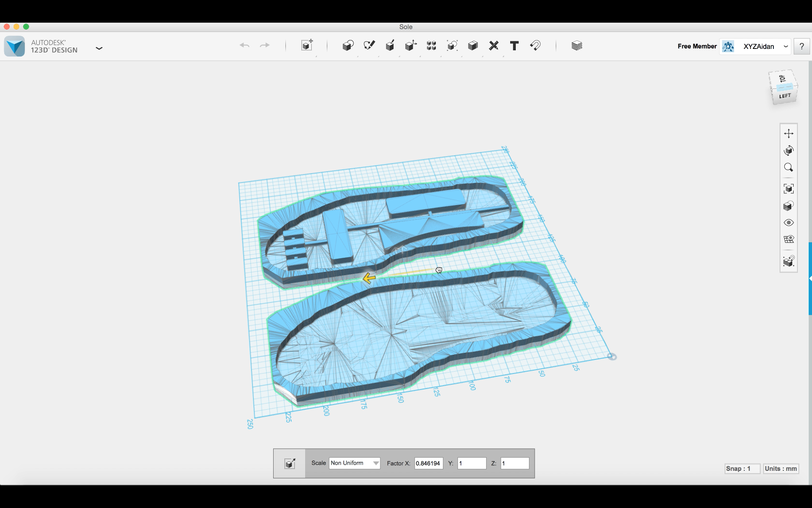The image size is (812, 508).
Task: Toggle object visibility with the eye icon
Action: [x=789, y=222]
